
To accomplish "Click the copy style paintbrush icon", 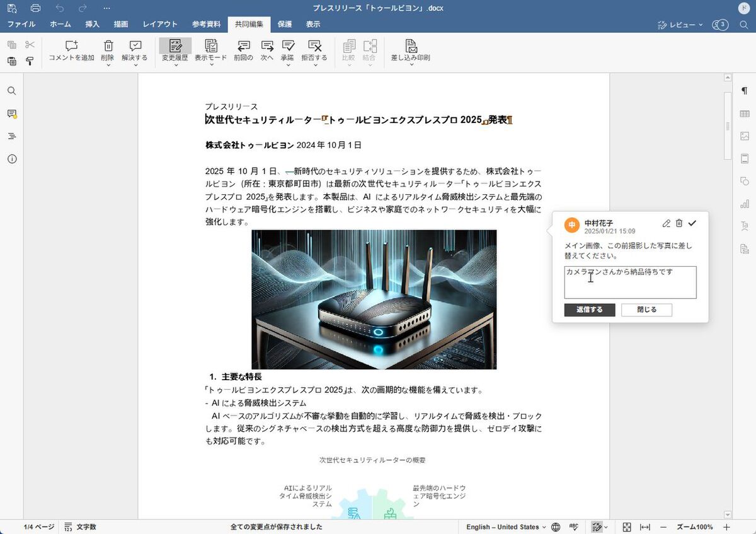I will click(30, 61).
